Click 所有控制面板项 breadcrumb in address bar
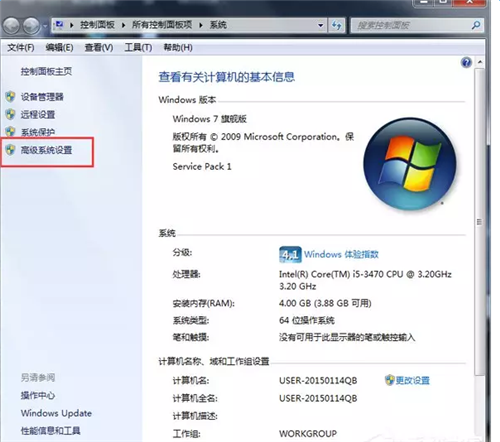This screenshot has height=442, width=500. [x=162, y=25]
